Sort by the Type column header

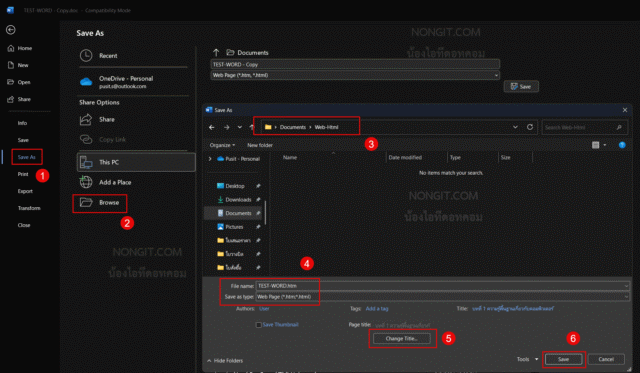455,158
